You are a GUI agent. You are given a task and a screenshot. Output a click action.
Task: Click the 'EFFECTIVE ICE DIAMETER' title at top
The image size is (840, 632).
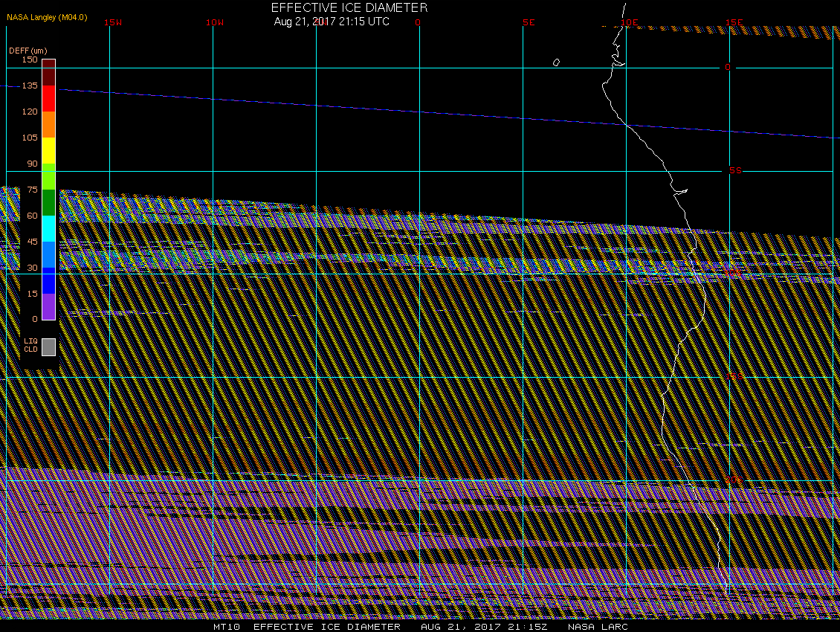pyautogui.click(x=349, y=7)
